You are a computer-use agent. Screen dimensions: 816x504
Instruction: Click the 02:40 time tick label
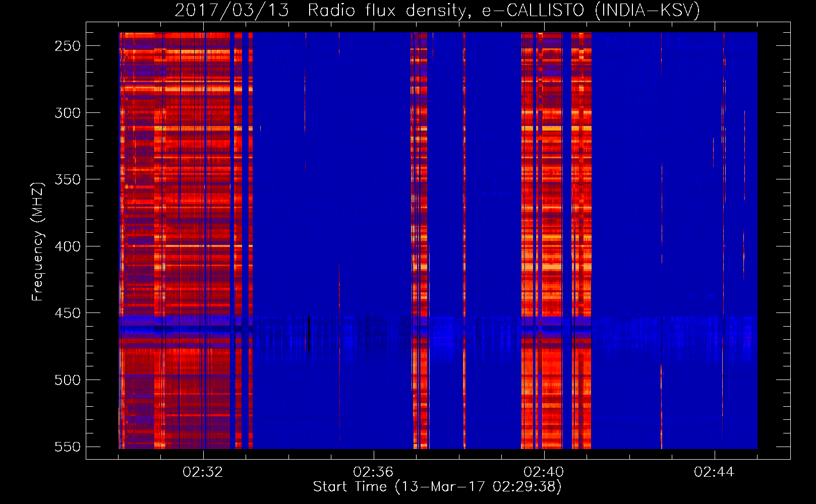tap(544, 472)
